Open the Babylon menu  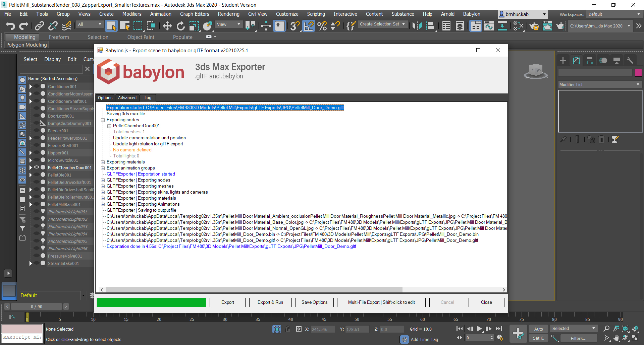click(472, 14)
